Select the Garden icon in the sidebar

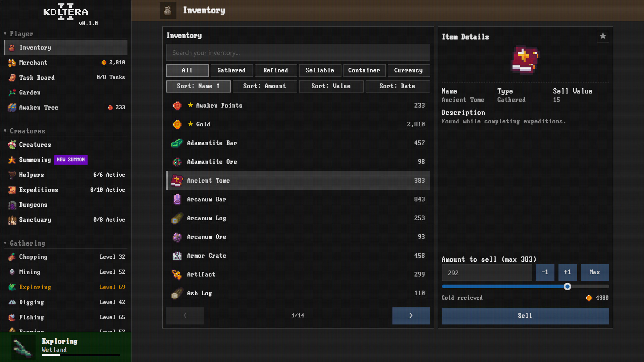30,93
